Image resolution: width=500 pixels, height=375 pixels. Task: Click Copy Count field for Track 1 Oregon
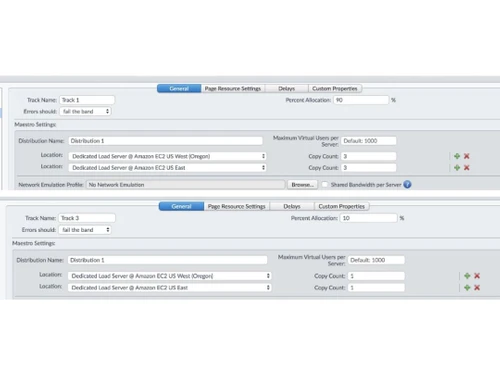pyautogui.click(x=369, y=156)
